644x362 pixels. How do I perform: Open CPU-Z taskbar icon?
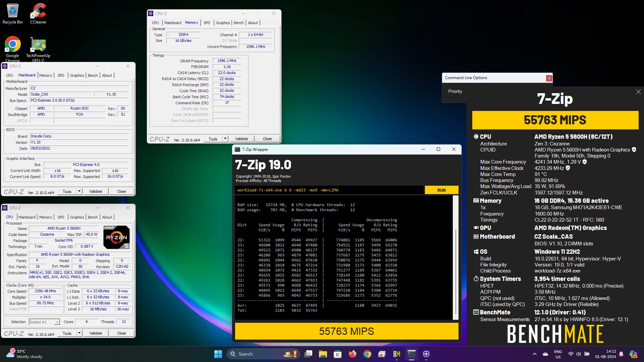[426, 354]
